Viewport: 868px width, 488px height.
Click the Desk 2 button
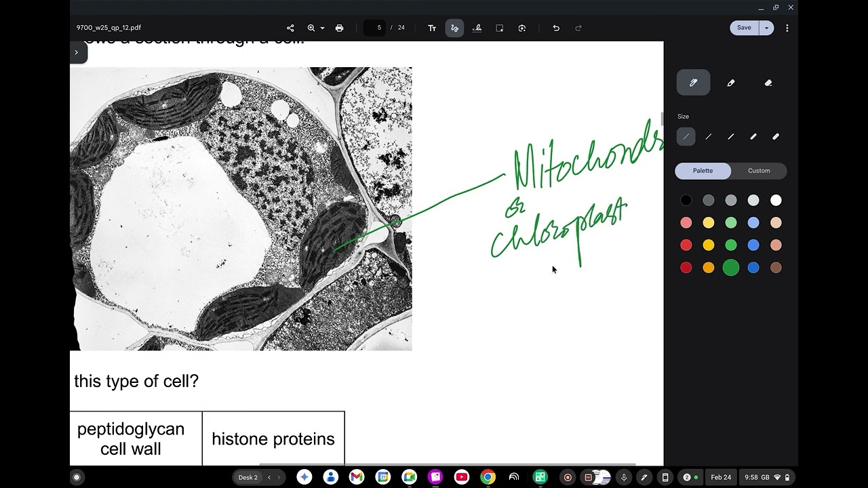pos(248,477)
